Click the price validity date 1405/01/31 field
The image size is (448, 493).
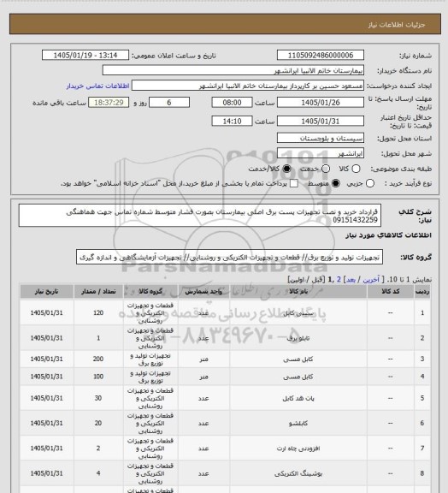tap(321, 121)
